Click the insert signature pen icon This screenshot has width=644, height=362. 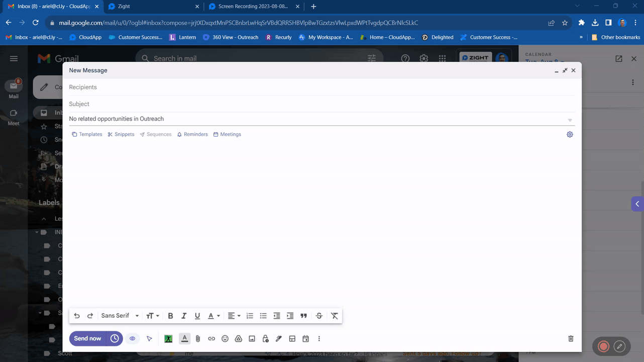click(x=279, y=339)
